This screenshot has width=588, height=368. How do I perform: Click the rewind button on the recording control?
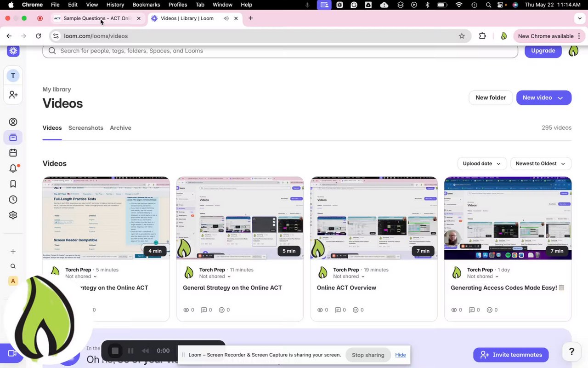(145, 351)
